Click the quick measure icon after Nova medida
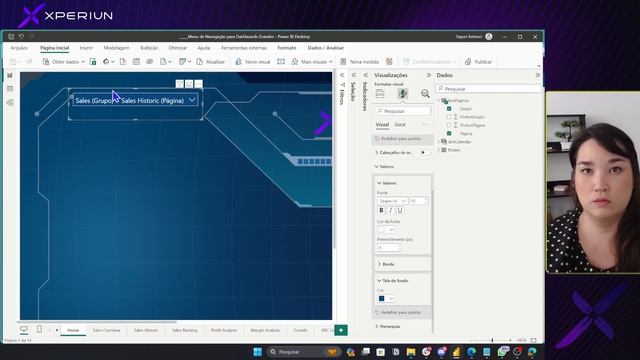The image size is (640, 360). (x=389, y=62)
